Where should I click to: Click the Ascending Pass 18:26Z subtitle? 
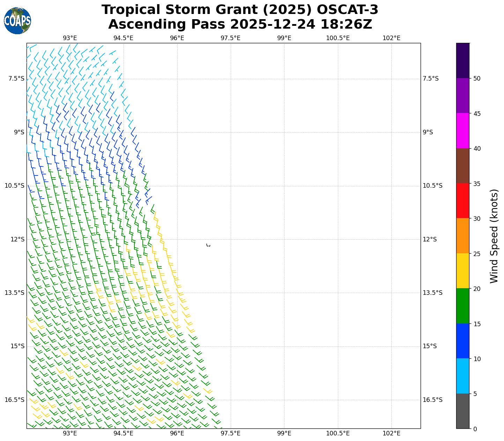(240, 24)
